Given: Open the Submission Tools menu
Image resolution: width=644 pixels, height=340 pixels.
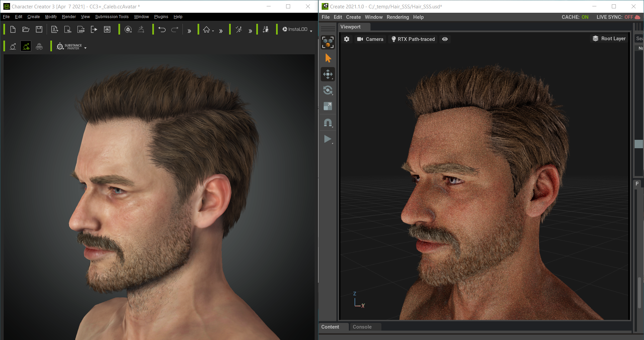Looking at the screenshot, I should (112, 17).
